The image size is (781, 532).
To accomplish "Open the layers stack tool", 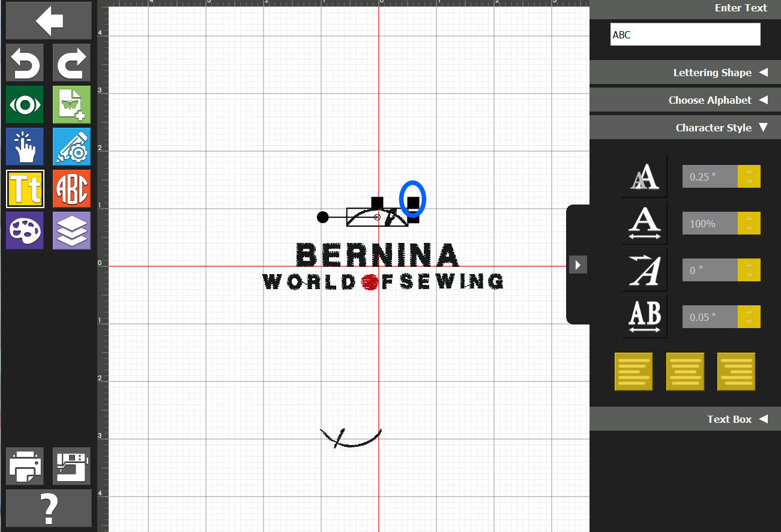I will [71, 231].
